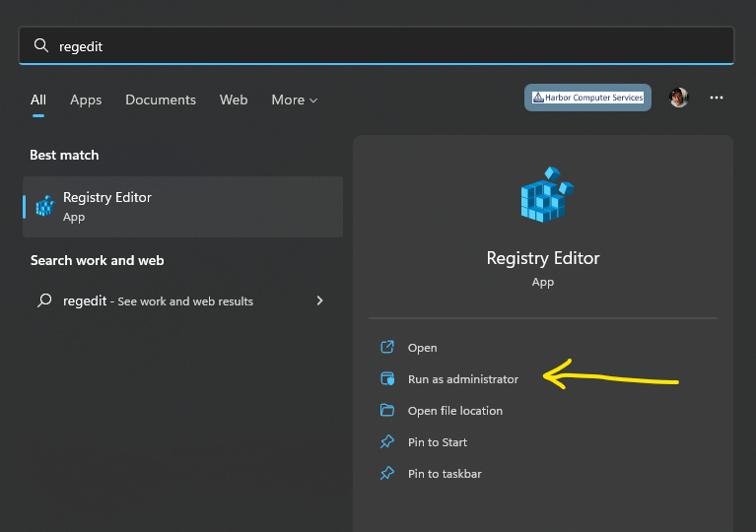
Task: Click Open for Registry Editor
Action: pyautogui.click(x=423, y=348)
